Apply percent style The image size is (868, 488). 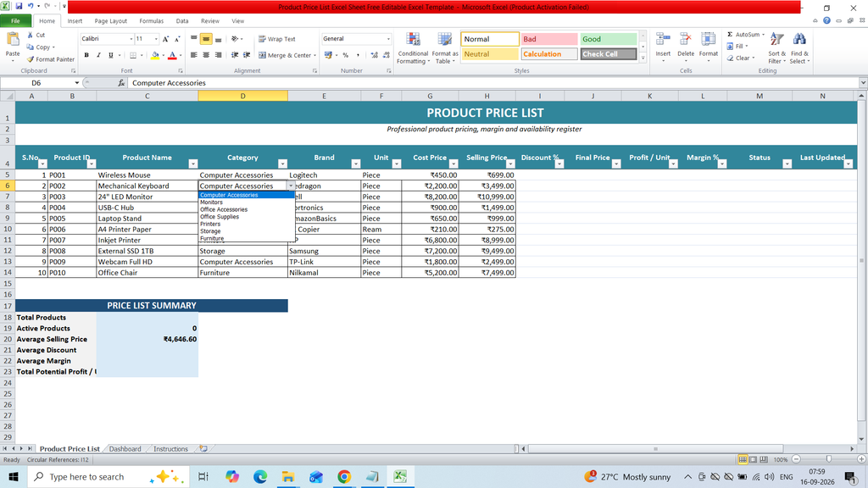point(346,55)
